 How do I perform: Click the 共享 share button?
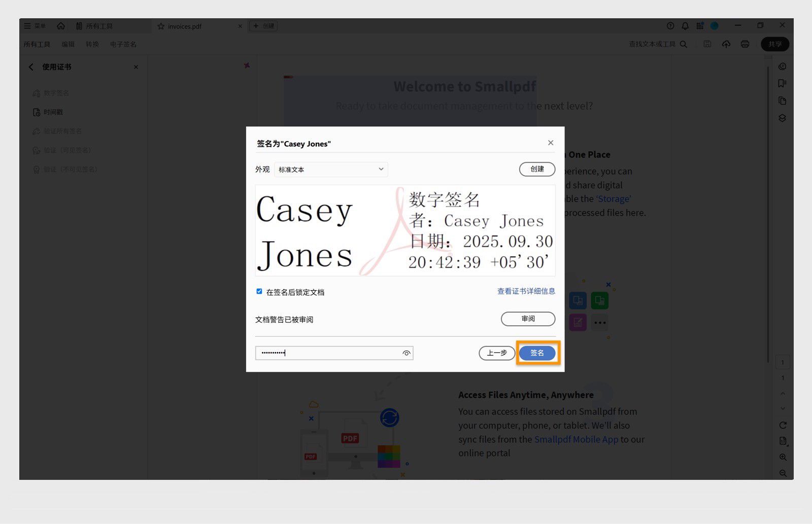coord(775,44)
